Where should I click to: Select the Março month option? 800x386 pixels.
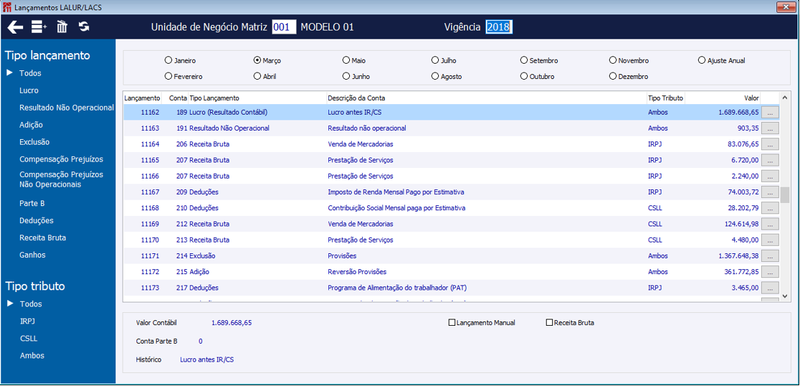pyautogui.click(x=267, y=60)
